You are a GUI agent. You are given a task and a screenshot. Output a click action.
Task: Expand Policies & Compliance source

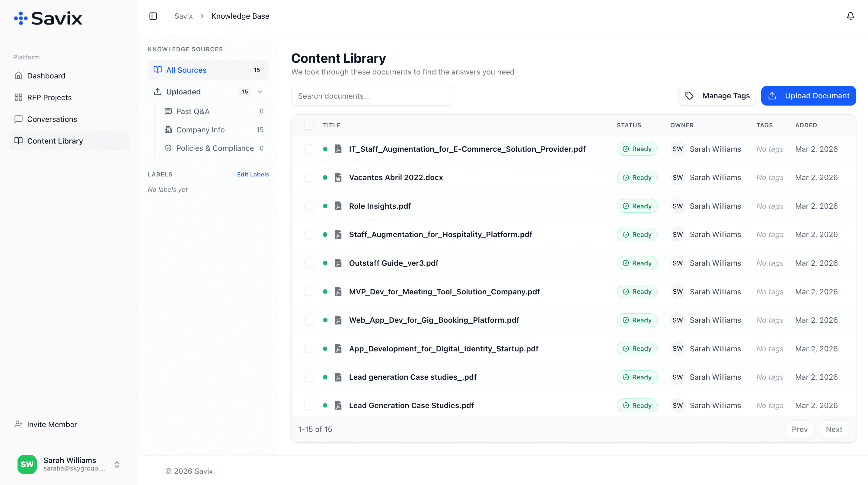[x=214, y=148]
